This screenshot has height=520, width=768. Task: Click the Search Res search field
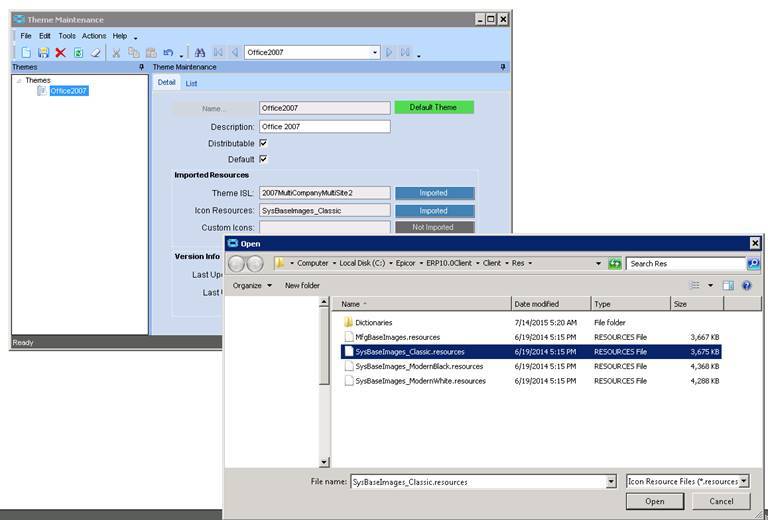tap(686, 263)
